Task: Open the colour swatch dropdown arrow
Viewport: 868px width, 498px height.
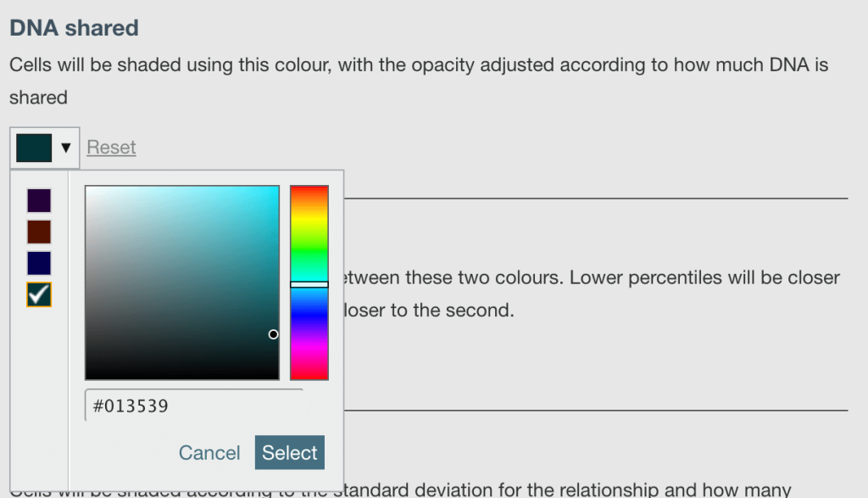Action: coord(67,147)
